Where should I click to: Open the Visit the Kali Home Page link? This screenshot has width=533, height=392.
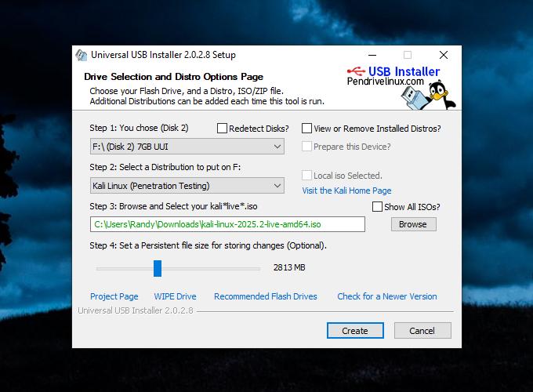pyautogui.click(x=346, y=191)
